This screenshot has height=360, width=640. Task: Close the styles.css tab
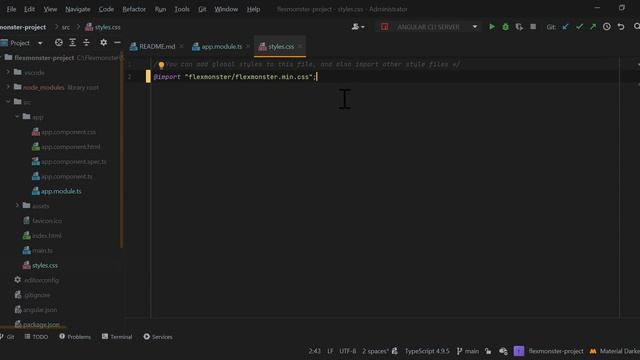(x=300, y=47)
